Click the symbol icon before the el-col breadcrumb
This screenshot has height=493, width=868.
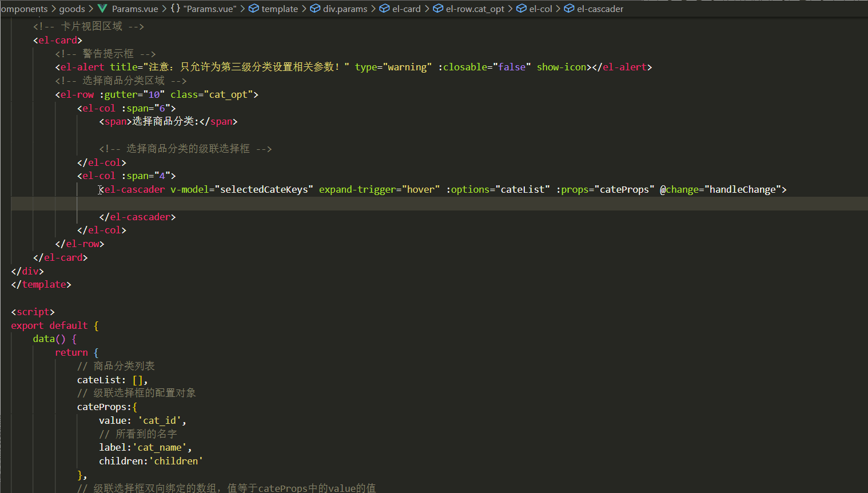[x=520, y=9]
